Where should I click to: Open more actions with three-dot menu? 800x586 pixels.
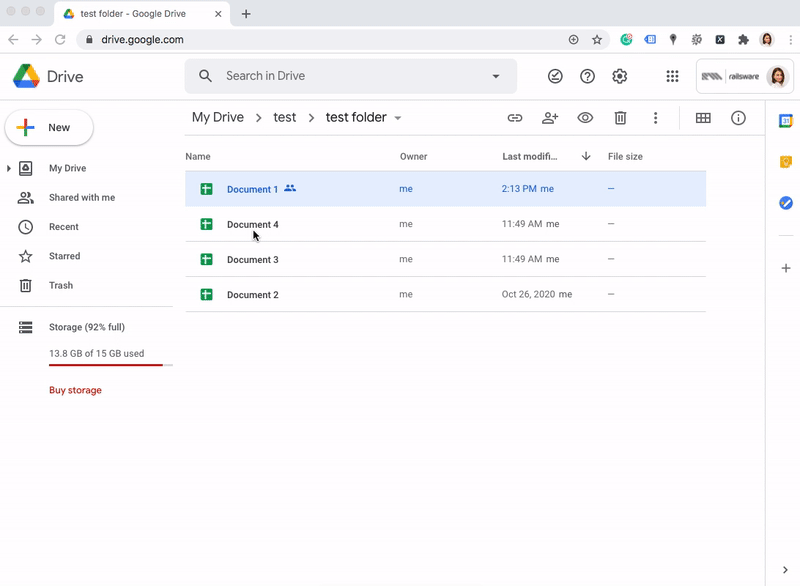pyautogui.click(x=655, y=118)
